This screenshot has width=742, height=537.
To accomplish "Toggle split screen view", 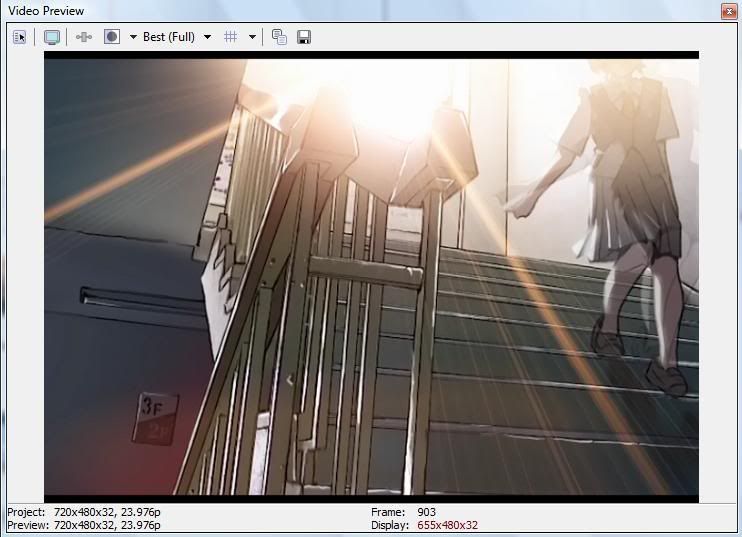I will coord(112,37).
